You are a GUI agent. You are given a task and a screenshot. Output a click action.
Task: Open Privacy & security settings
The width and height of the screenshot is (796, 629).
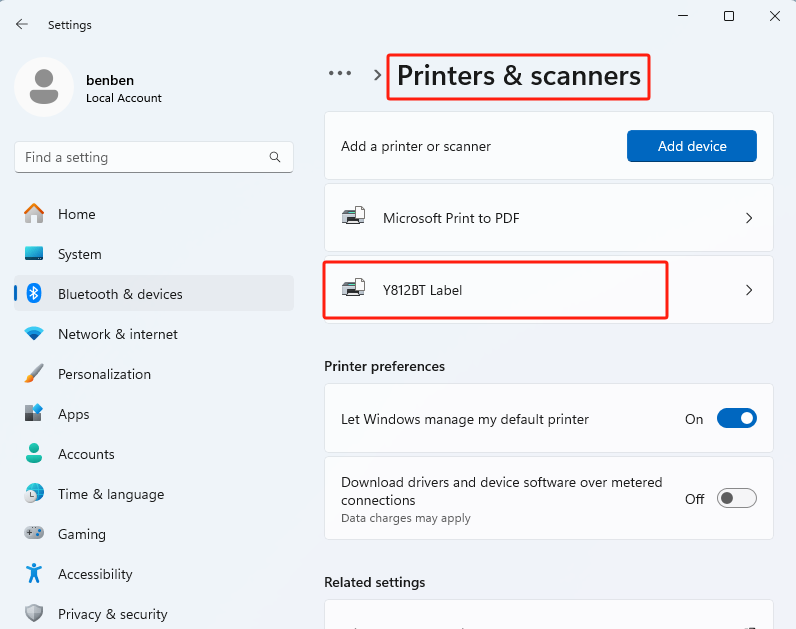(x=154, y=613)
